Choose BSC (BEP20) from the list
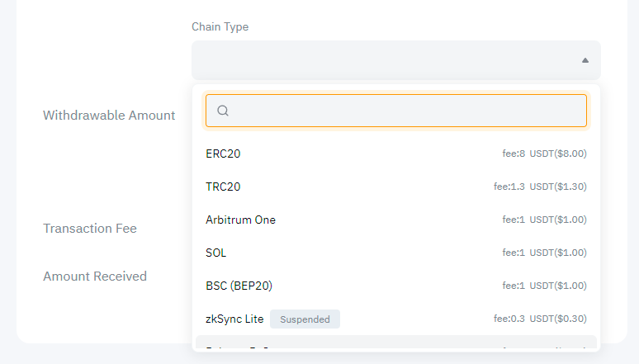 pyautogui.click(x=239, y=286)
